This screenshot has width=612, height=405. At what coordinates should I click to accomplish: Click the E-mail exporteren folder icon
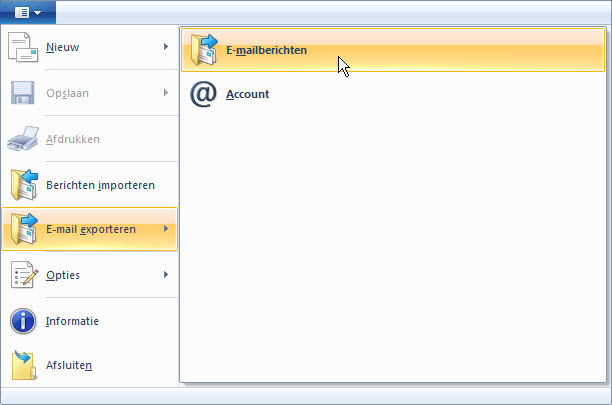(23, 230)
